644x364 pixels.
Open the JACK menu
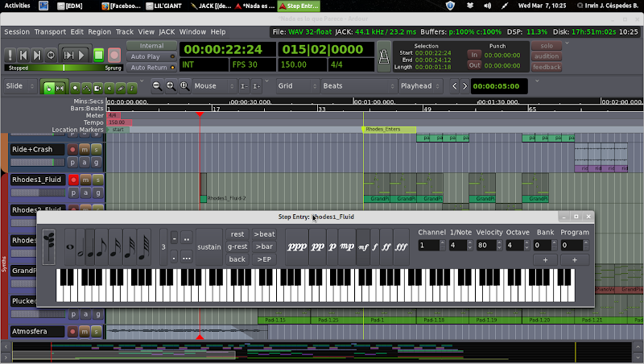coord(167,31)
